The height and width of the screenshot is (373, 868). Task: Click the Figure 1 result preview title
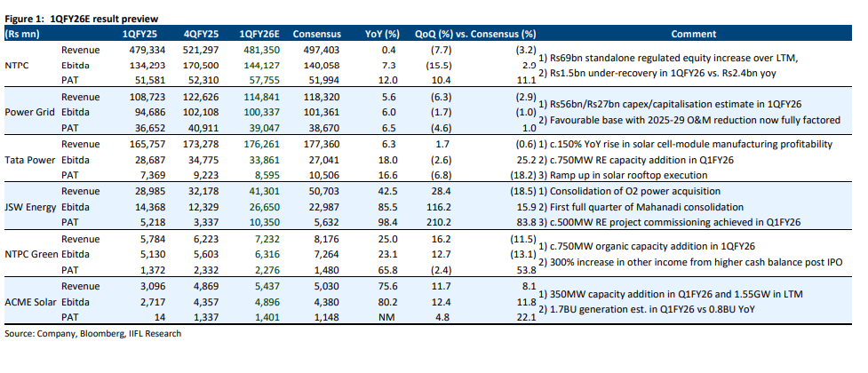[82, 19]
